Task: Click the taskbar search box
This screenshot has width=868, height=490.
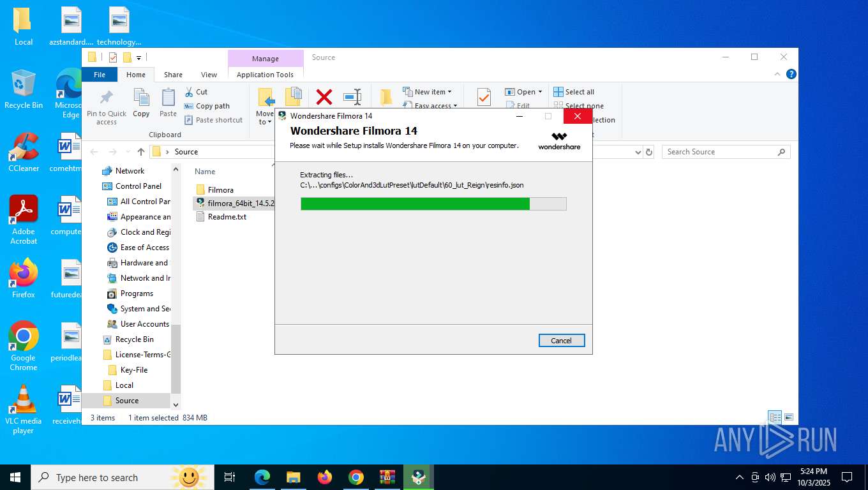Action: (123, 477)
